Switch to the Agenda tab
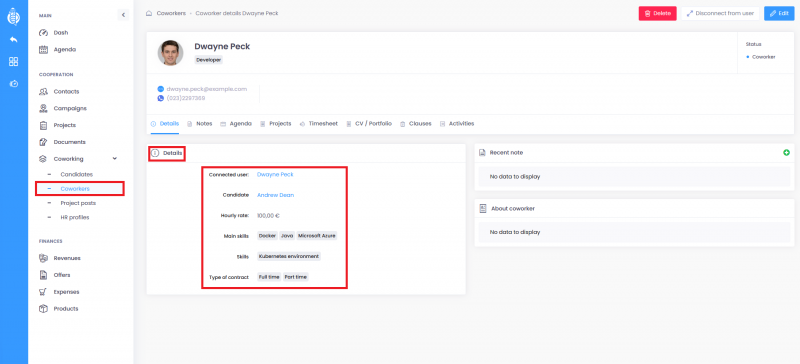This screenshot has height=364, width=800. pos(236,124)
